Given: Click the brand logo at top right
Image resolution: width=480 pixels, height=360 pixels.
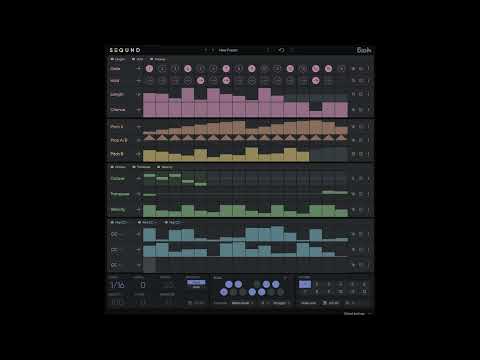Looking at the screenshot, I should pos(364,50).
